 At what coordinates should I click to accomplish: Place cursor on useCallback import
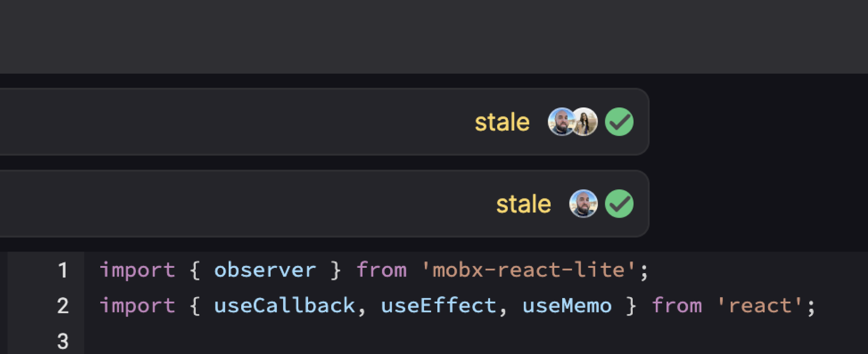click(285, 306)
